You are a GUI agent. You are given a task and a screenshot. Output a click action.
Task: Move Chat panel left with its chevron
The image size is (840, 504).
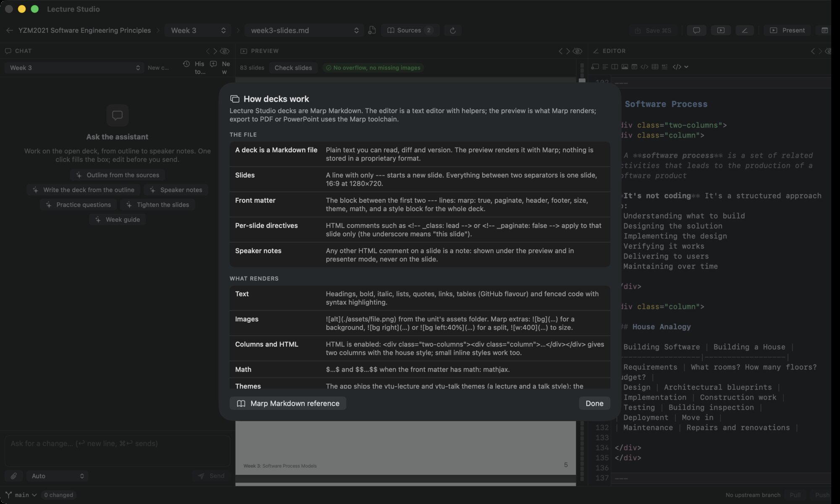point(207,51)
